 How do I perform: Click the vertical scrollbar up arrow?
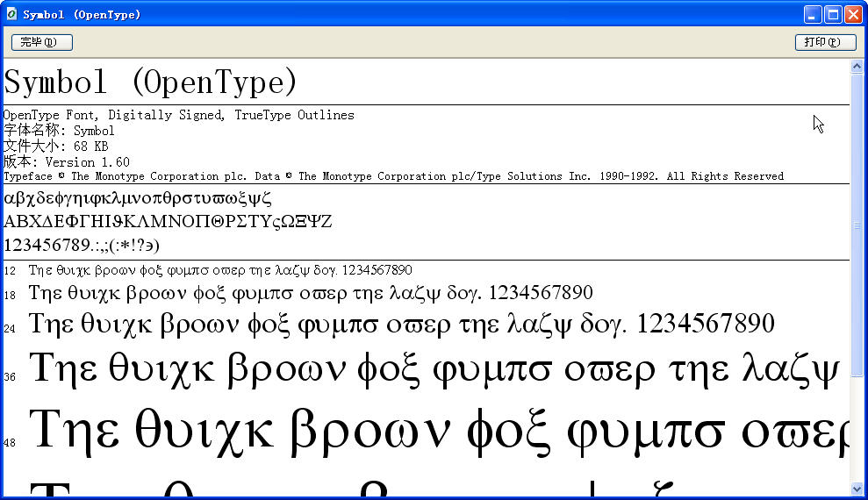click(x=857, y=67)
